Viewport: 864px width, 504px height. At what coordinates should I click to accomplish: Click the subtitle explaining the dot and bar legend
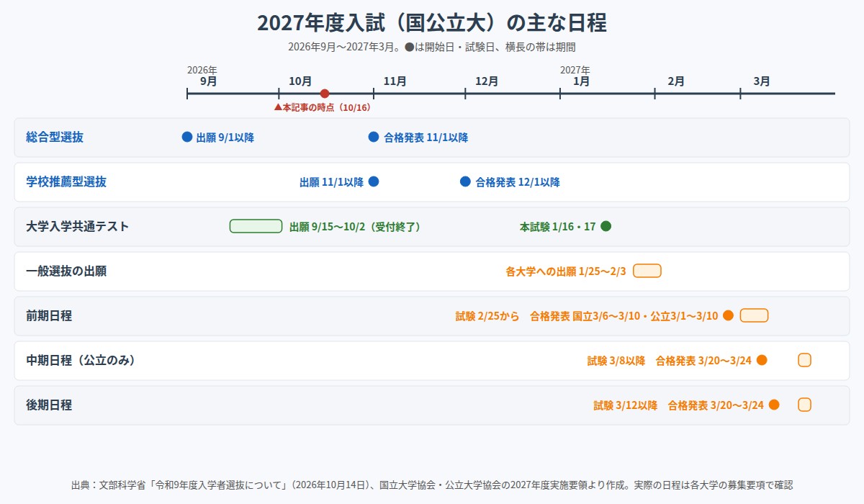(432, 47)
